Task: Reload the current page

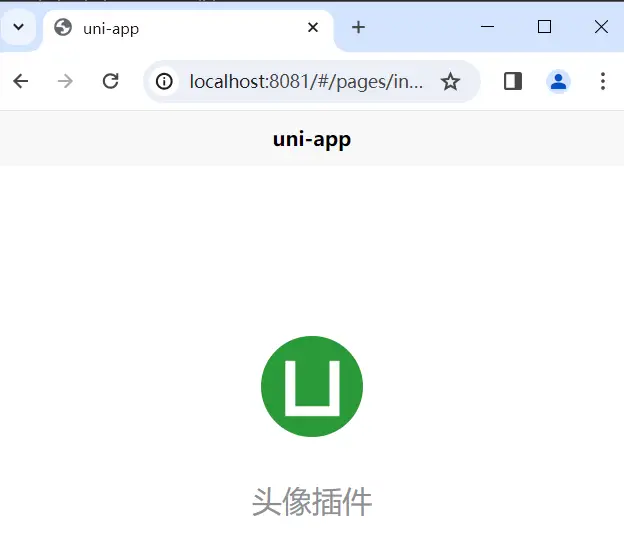Action: pyautogui.click(x=111, y=81)
